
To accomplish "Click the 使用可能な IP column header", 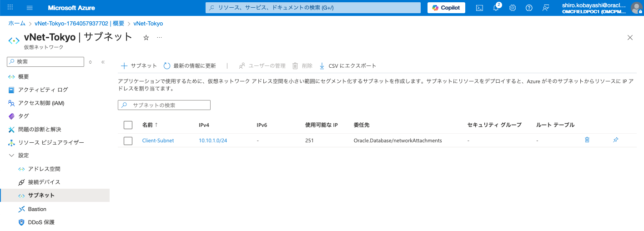I will click(322, 125).
